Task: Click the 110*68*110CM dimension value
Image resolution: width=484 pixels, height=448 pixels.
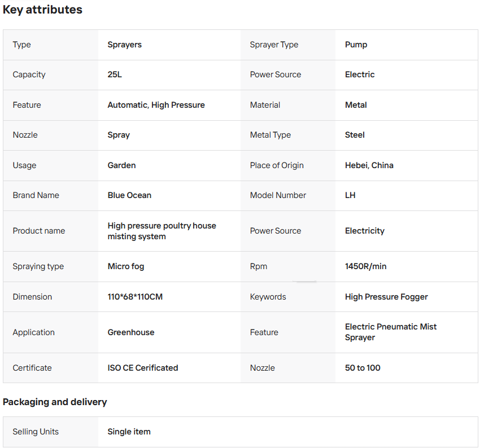Action: (x=135, y=297)
